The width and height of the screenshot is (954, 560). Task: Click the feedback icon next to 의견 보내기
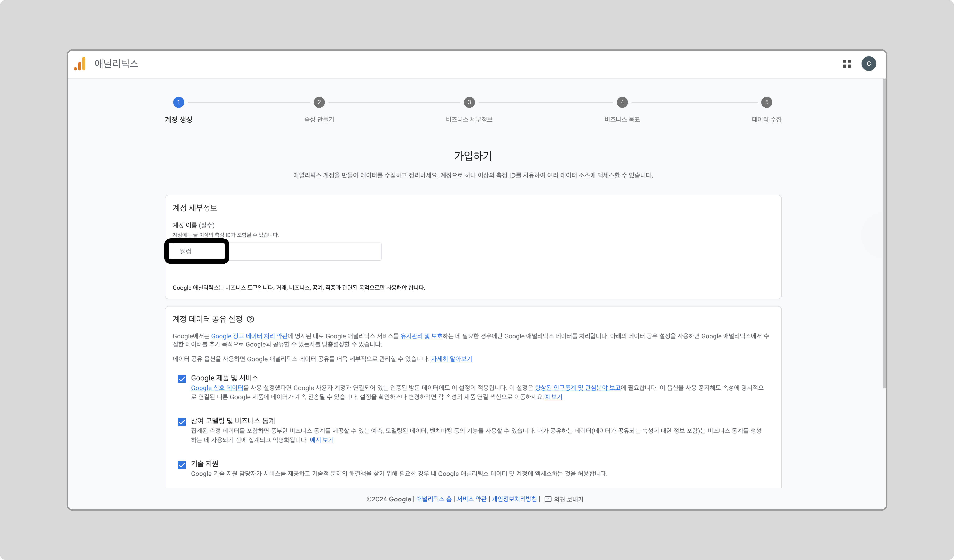pyautogui.click(x=548, y=499)
